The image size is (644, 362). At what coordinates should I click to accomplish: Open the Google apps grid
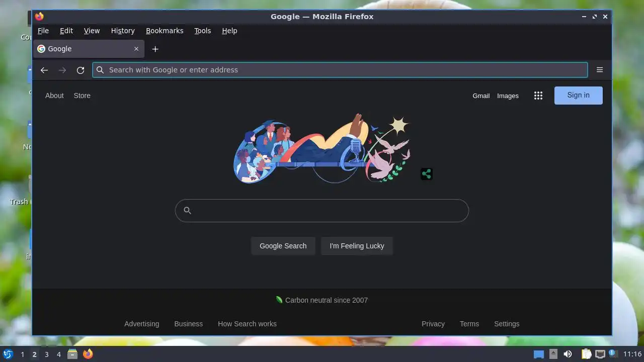(538, 96)
